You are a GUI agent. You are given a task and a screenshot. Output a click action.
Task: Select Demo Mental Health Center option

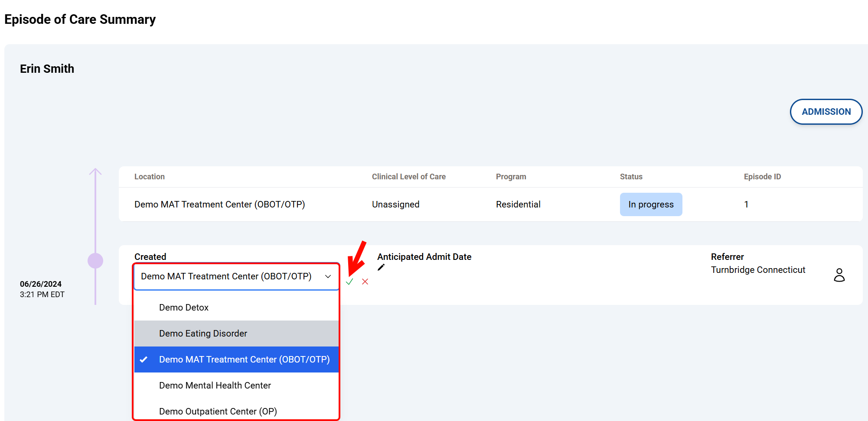coord(215,385)
